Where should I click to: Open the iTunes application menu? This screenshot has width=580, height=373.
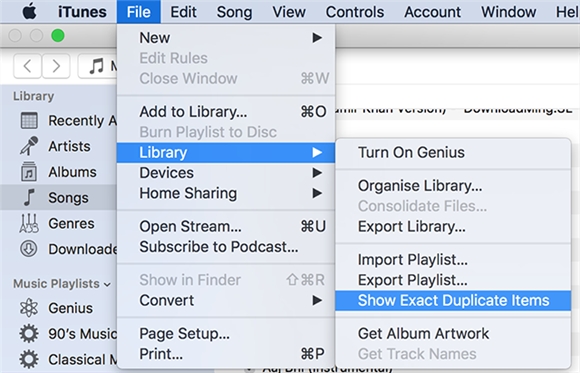click(82, 12)
